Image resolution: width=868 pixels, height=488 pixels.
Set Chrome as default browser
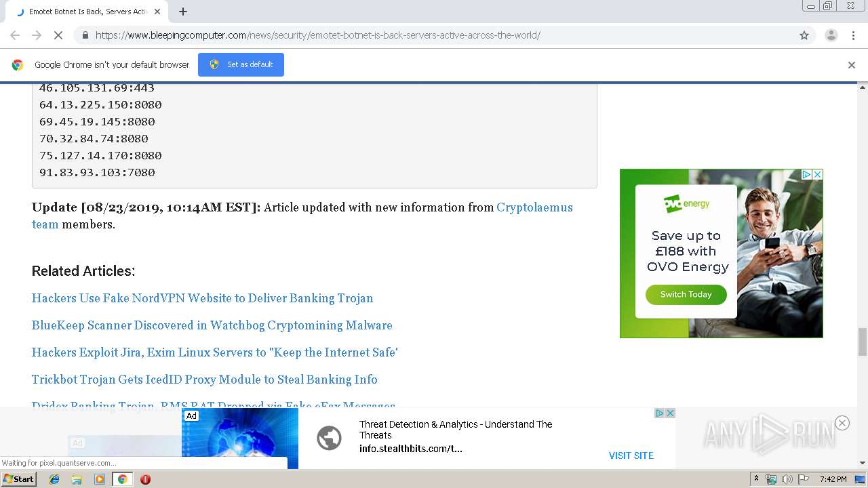pyautogui.click(x=241, y=64)
